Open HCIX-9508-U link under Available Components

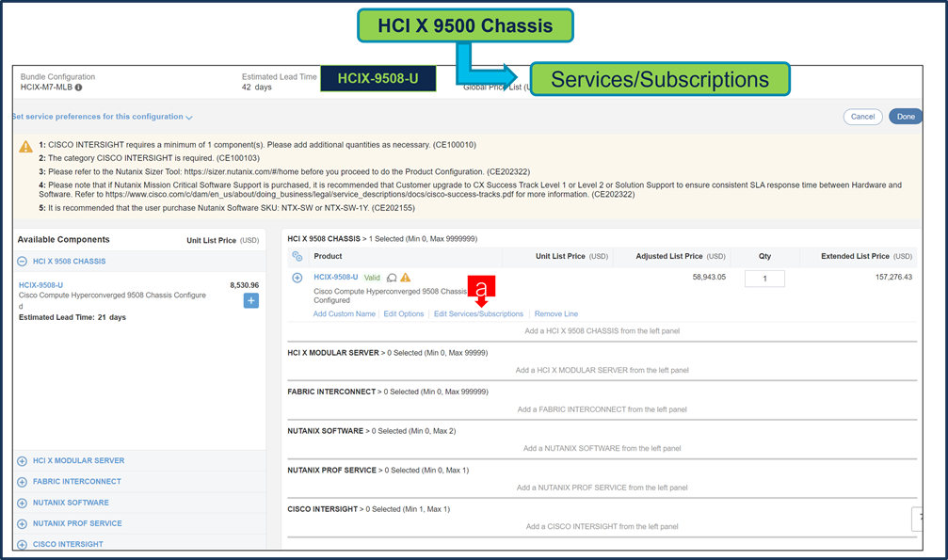(40, 285)
